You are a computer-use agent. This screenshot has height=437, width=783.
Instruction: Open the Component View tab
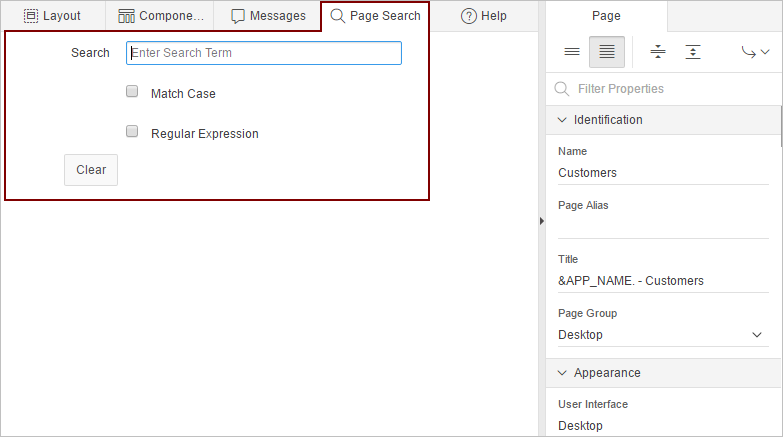[160, 16]
